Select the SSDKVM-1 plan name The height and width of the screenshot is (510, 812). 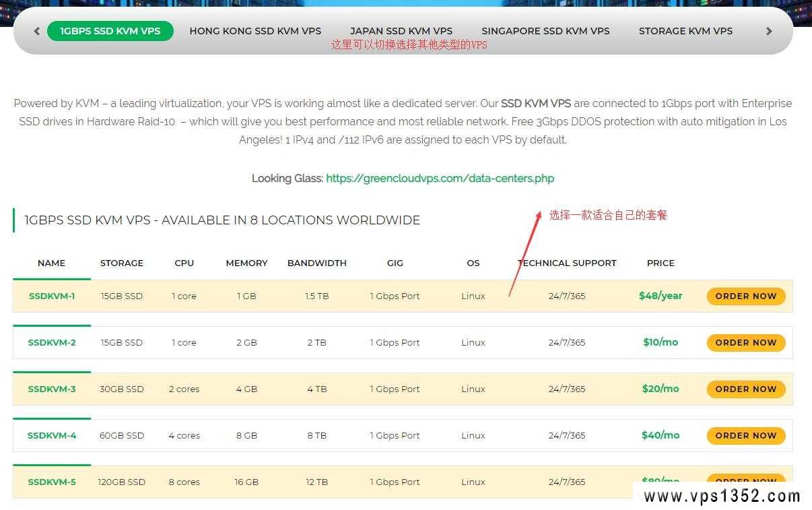tap(52, 296)
